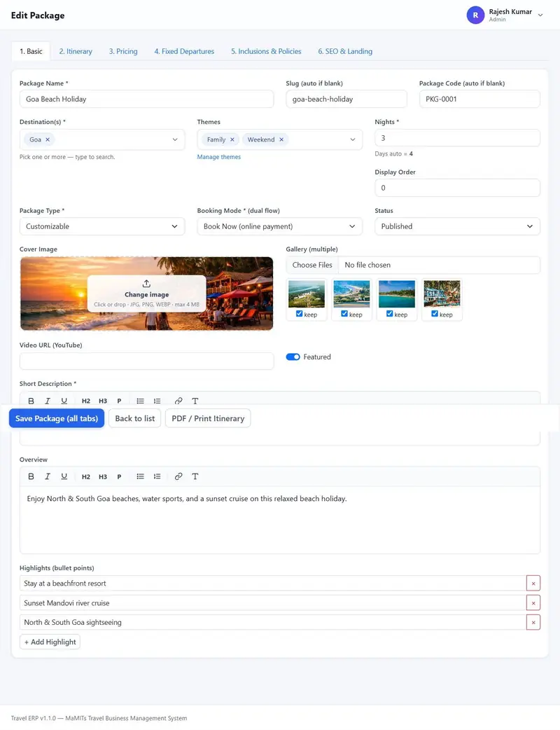Open the Booking Mode dropdown
The width and height of the screenshot is (560, 730).
coord(279,226)
